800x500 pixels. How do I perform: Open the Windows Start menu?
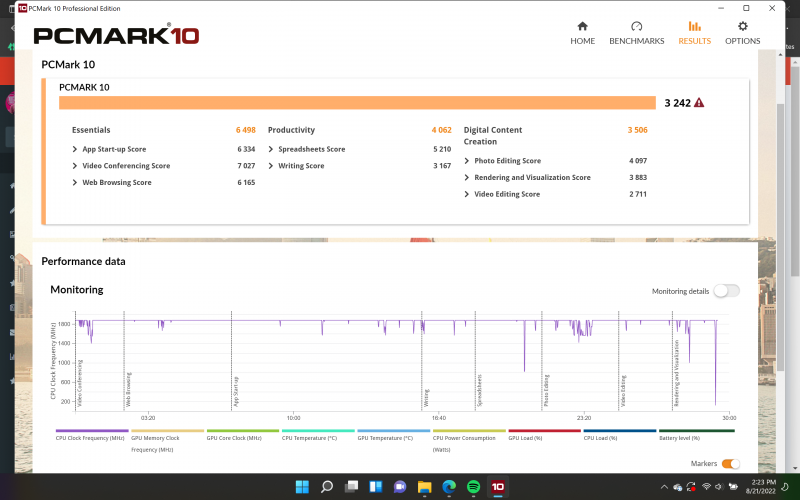point(302,487)
